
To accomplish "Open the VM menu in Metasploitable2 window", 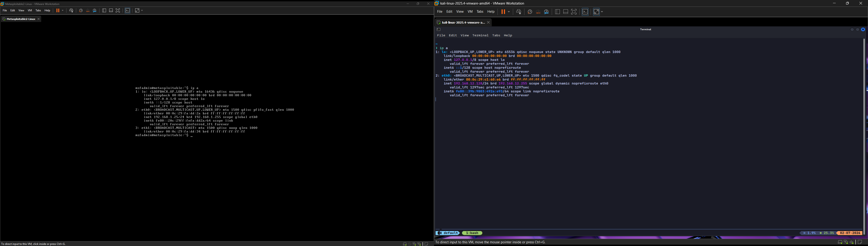I will click(x=30, y=10).
